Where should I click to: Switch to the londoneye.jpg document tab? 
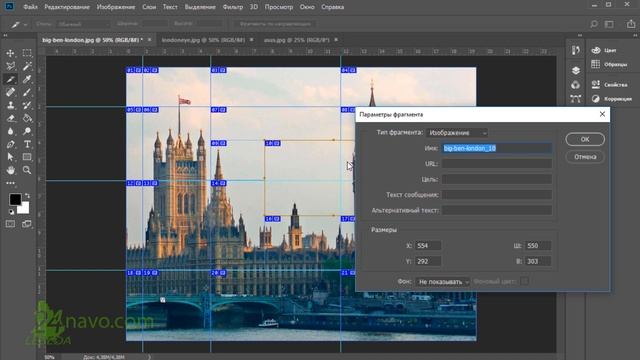click(203, 40)
